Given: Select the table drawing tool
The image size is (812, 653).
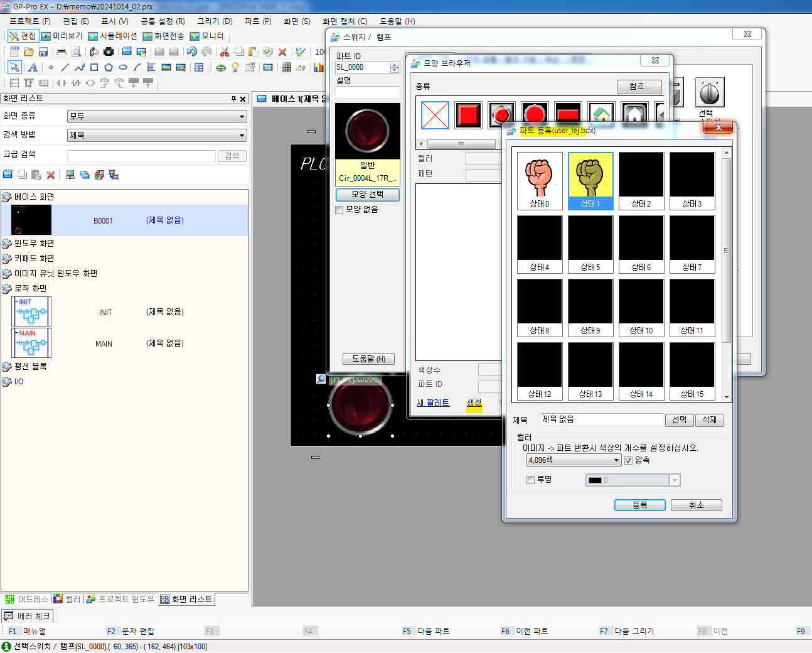Looking at the screenshot, I should click(x=199, y=67).
